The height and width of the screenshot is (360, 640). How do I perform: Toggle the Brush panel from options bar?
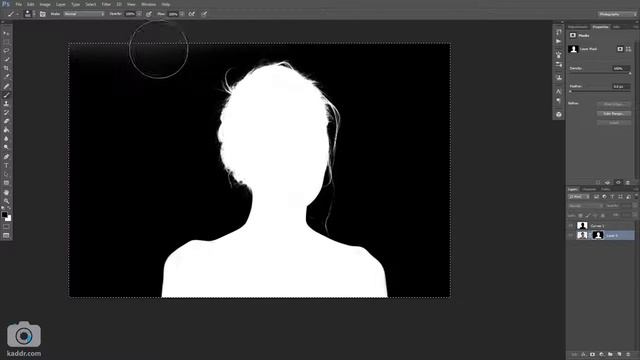[x=43, y=14]
